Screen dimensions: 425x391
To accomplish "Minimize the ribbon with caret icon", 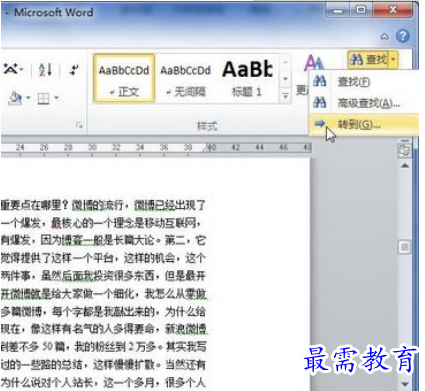I will [385, 36].
